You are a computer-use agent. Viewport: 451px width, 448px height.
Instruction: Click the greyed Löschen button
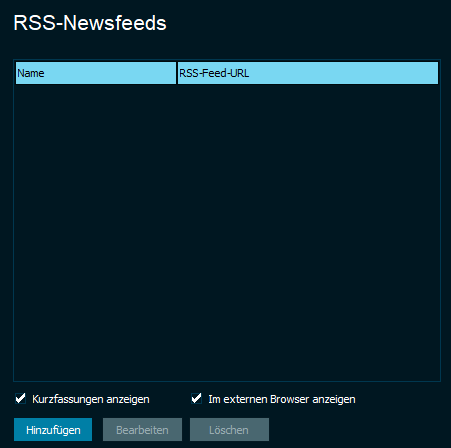(x=229, y=430)
